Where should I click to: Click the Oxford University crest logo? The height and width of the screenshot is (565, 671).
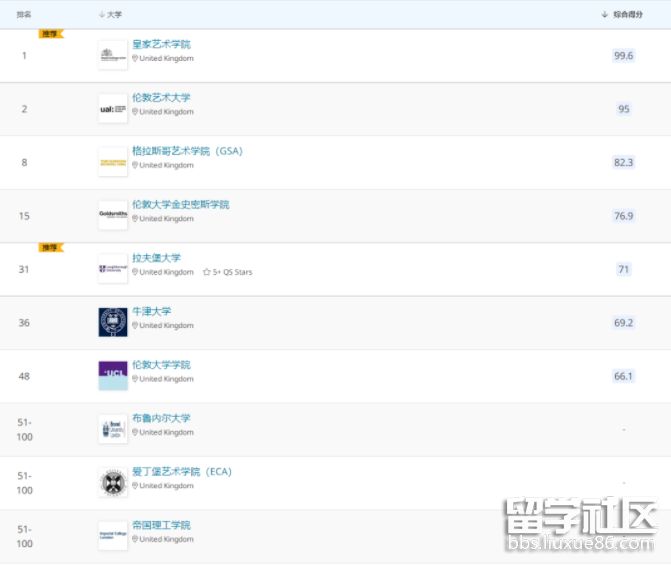click(x=113, y=322)
